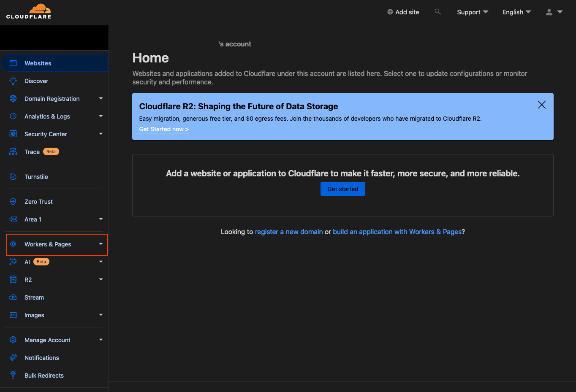Click the Stream cloud play icon

coord(13,297)
